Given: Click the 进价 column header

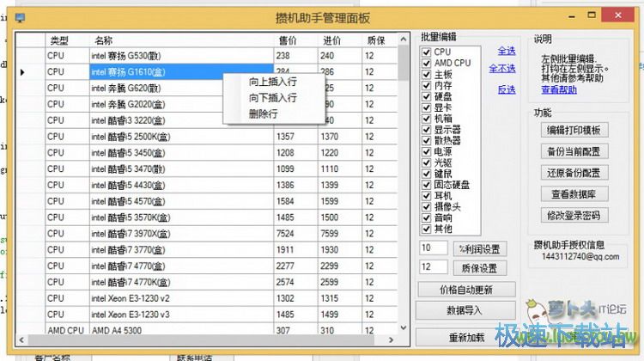Looking at the screenshot, I should point(340,40).
